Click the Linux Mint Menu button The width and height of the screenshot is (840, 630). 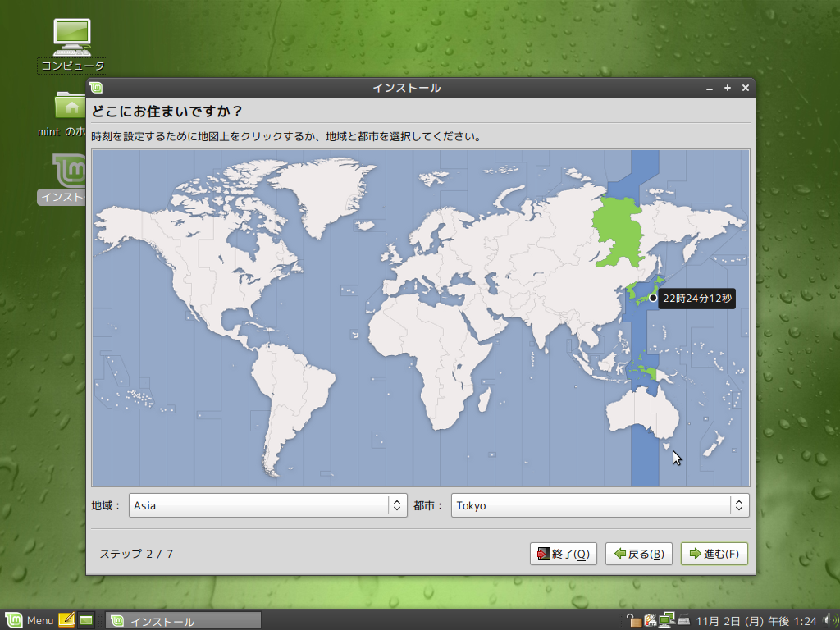pyautogui.click(x=30, y=620)
